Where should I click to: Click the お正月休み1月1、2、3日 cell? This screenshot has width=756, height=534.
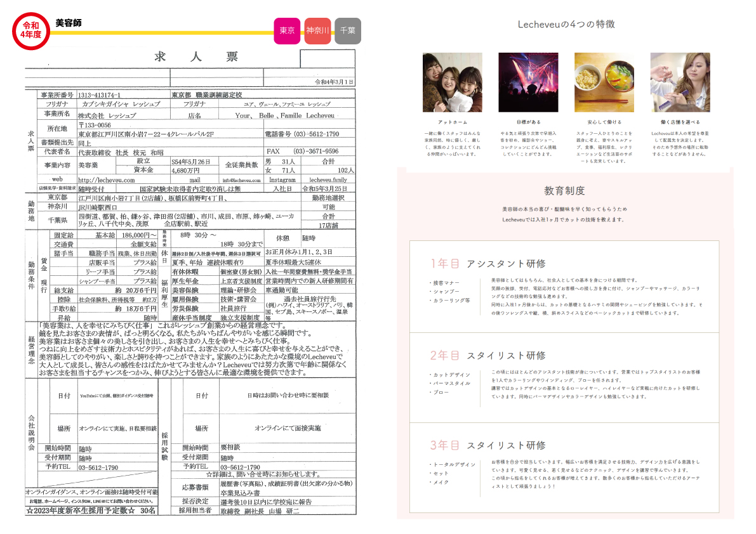[299, 252]
